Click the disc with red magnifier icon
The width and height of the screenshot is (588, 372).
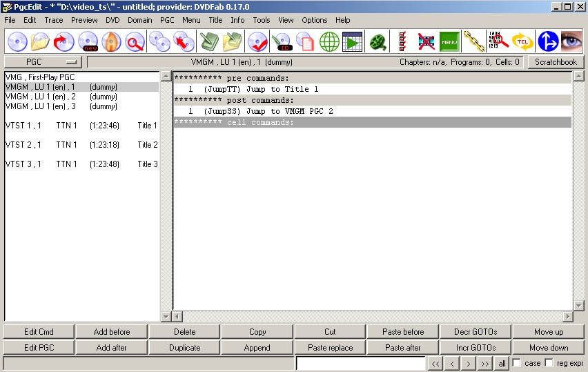click(135, 41)
